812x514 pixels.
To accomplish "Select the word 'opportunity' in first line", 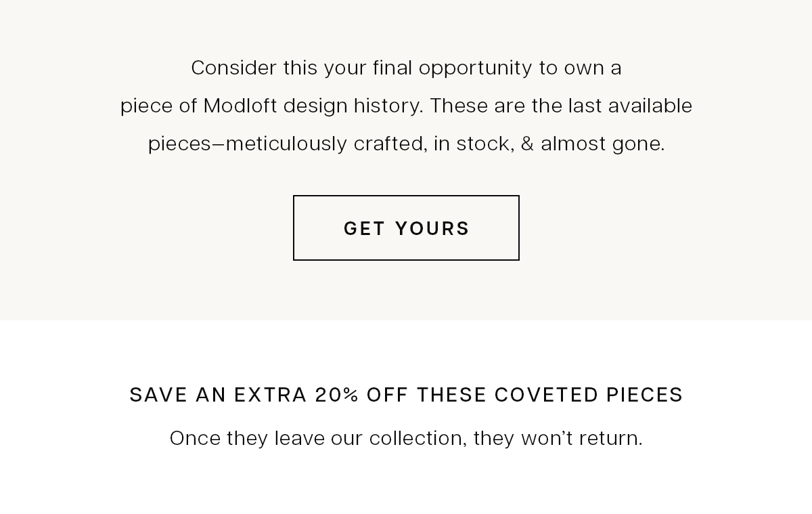I will tap(476, 68).
